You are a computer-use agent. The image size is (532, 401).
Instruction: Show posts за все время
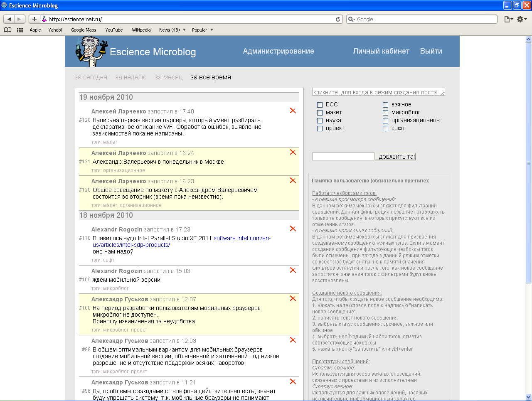click(211, 77)
